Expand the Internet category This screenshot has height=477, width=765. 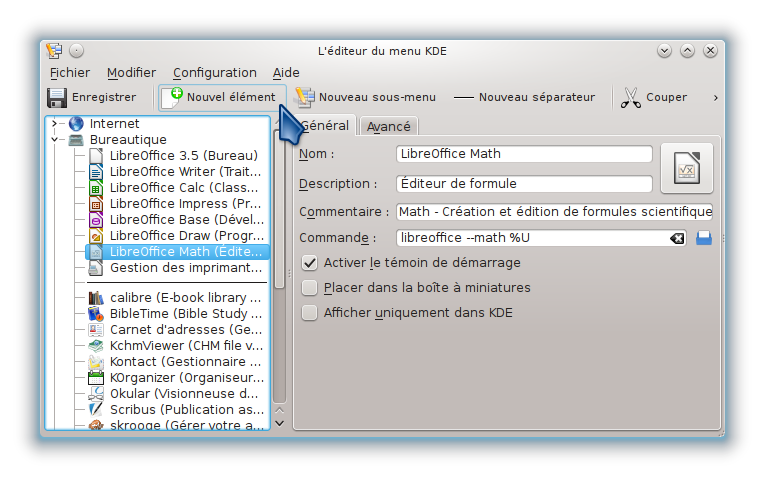coord(54,124)
